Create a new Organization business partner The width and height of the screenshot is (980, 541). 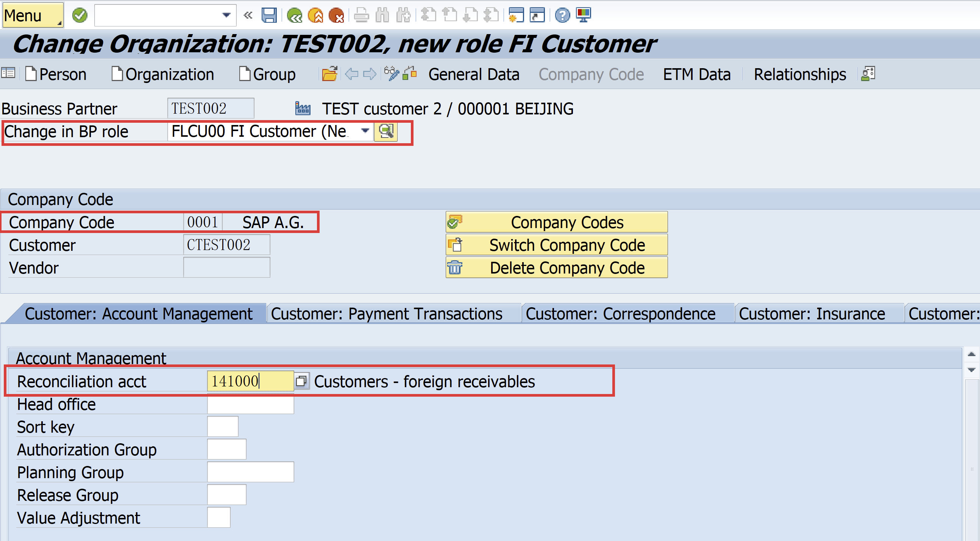pyautogui.click(x=163, y=74)
